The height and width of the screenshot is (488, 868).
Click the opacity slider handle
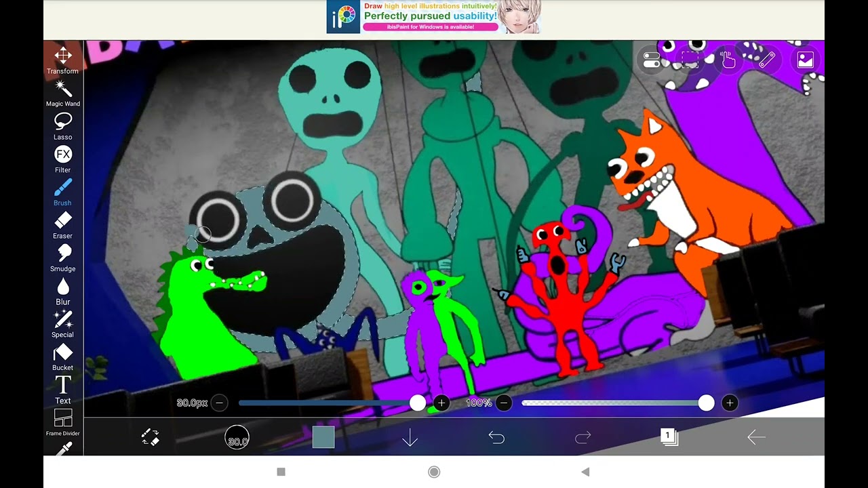pyautogui.click(x=706, y=403)
